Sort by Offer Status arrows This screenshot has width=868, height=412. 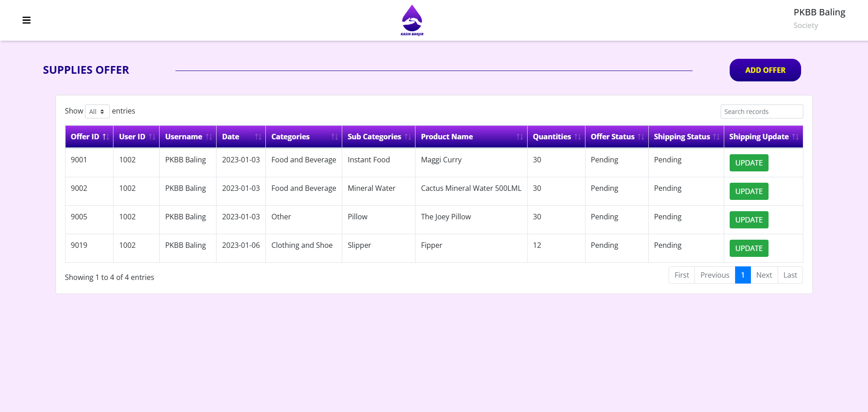641,137
